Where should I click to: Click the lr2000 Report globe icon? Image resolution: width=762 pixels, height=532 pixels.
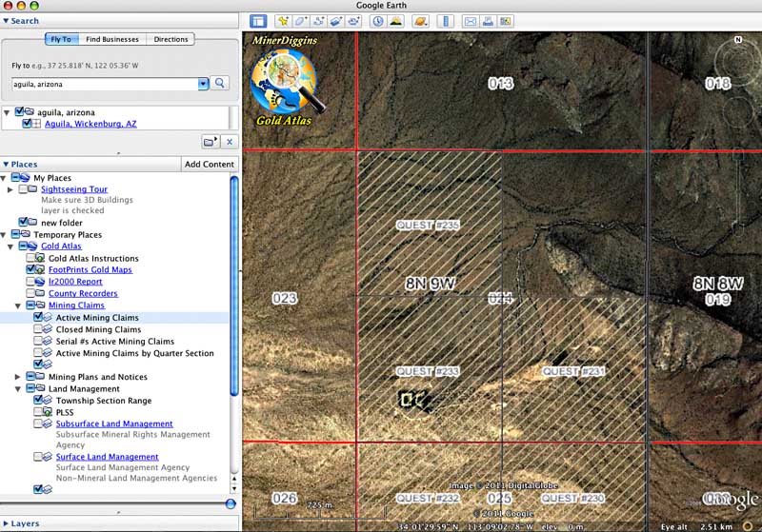click(40, 282)
